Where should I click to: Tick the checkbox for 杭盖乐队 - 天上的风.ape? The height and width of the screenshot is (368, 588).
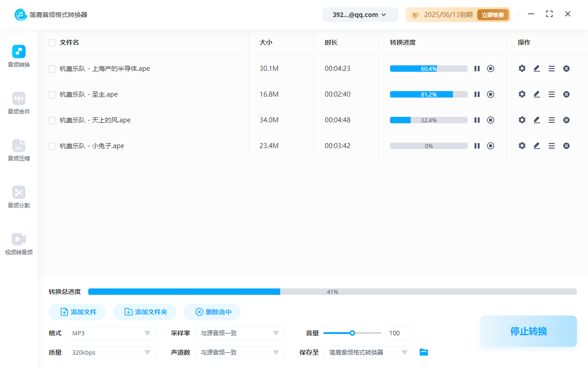[52, 120]
